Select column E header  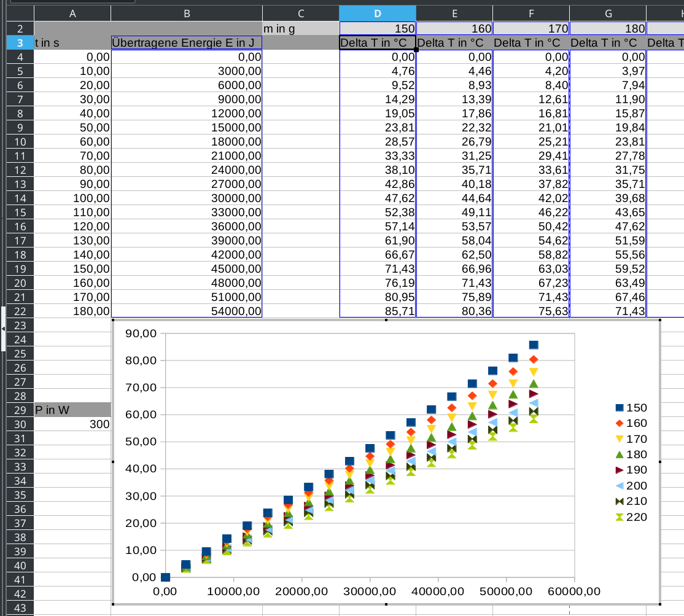pos(454,14)
